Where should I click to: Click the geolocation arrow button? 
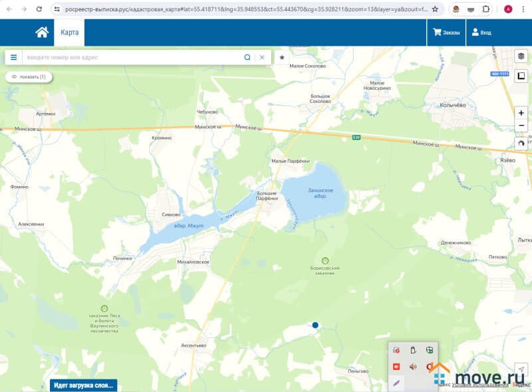pyautogui.click(x=521, y=369)
